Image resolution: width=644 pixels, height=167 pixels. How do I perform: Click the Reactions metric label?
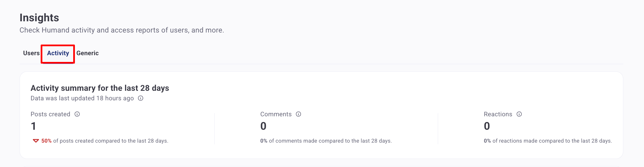pos(498,114)
